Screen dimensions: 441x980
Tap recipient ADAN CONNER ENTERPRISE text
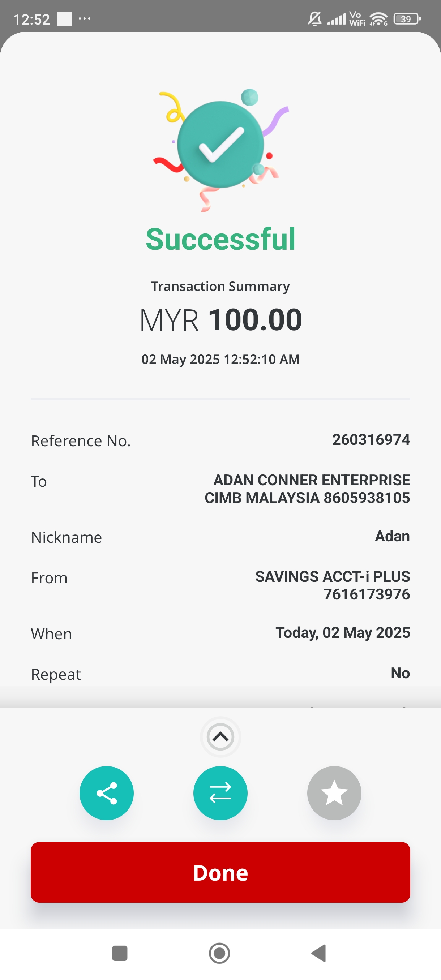pyautogui.click(x=311, y=480)
